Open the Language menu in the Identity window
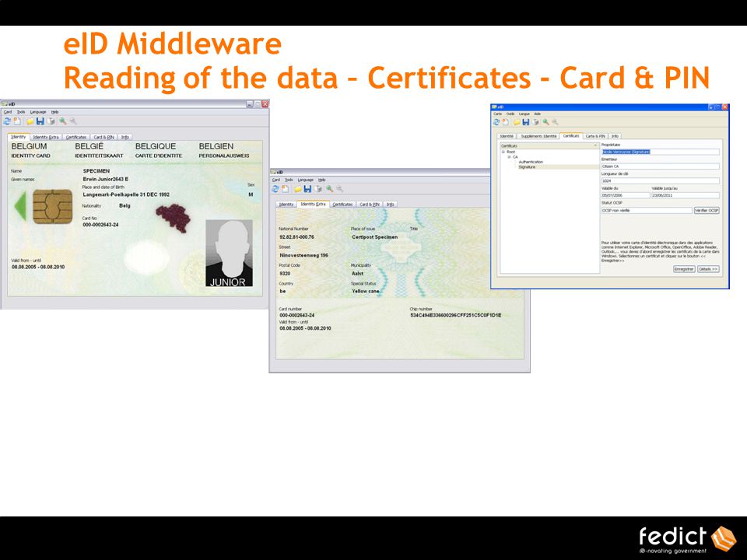 tap(38, 112)
